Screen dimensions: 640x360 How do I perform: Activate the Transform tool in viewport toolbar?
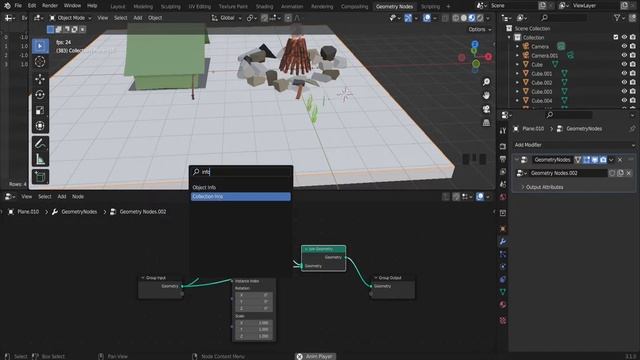coord(40,126)
